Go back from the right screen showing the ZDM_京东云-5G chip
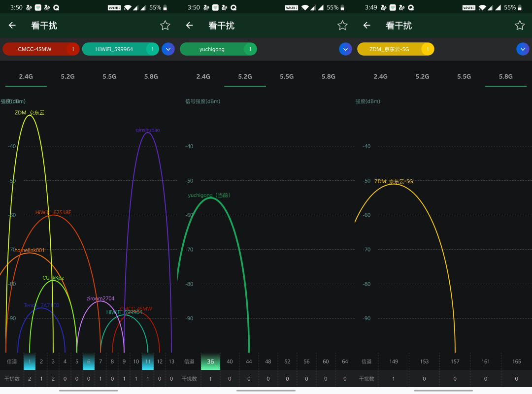Image resolution: width=532 pixels, height=394 pixels. coord(367,25)
